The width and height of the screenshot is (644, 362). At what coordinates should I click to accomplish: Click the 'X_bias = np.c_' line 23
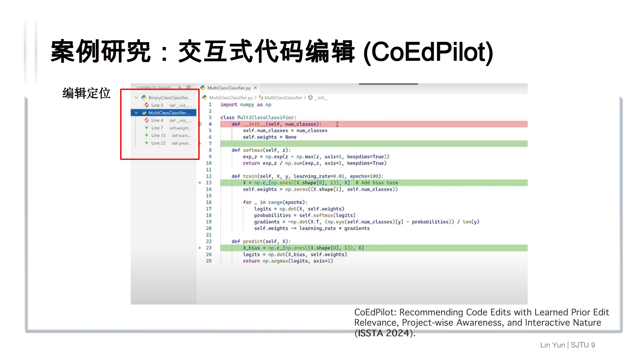coord(374,248)
